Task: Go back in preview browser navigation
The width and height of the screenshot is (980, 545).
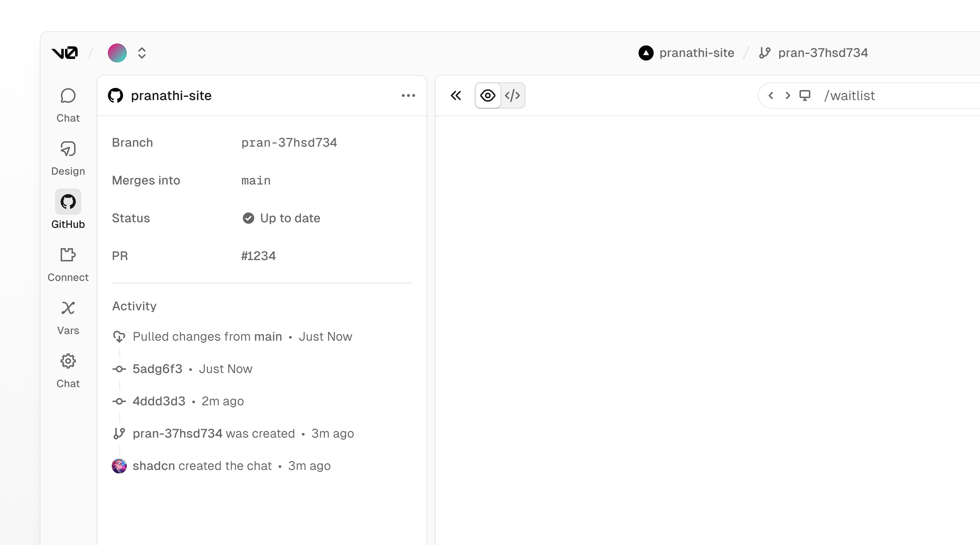Action: (x=771, y=96)
